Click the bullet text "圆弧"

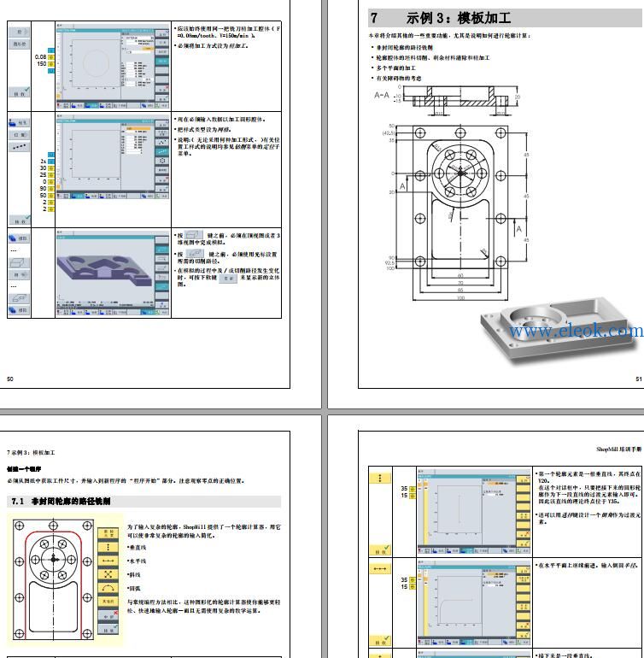pos(135,588)
